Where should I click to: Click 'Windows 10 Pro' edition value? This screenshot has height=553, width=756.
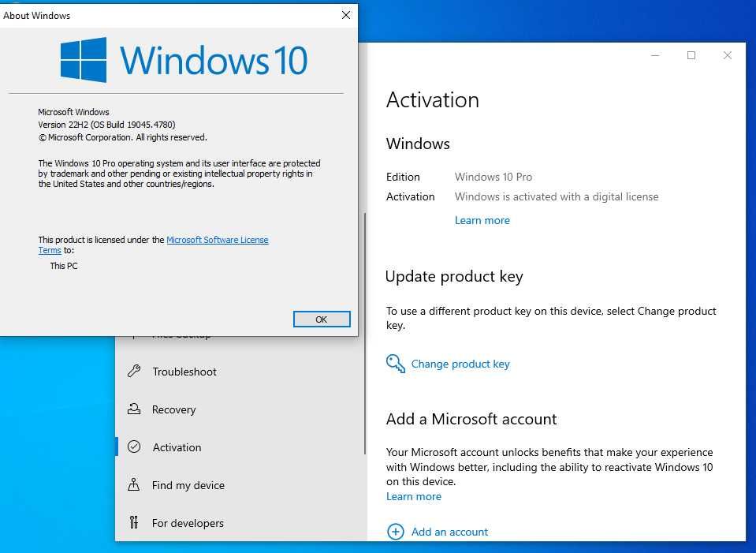pos(493,177)
